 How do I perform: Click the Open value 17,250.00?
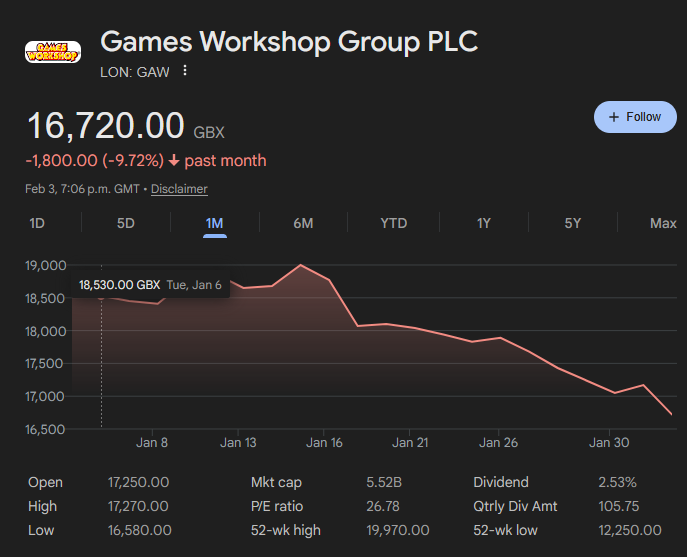138,482
